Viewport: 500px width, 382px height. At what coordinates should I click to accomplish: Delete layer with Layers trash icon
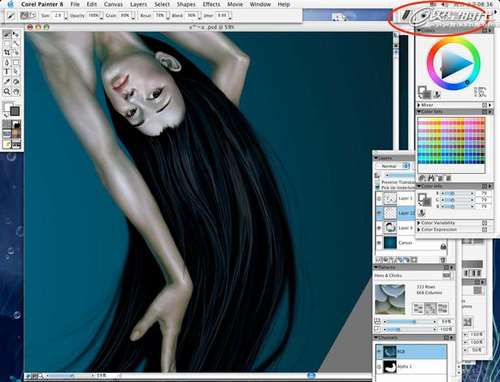coord(443,259)
